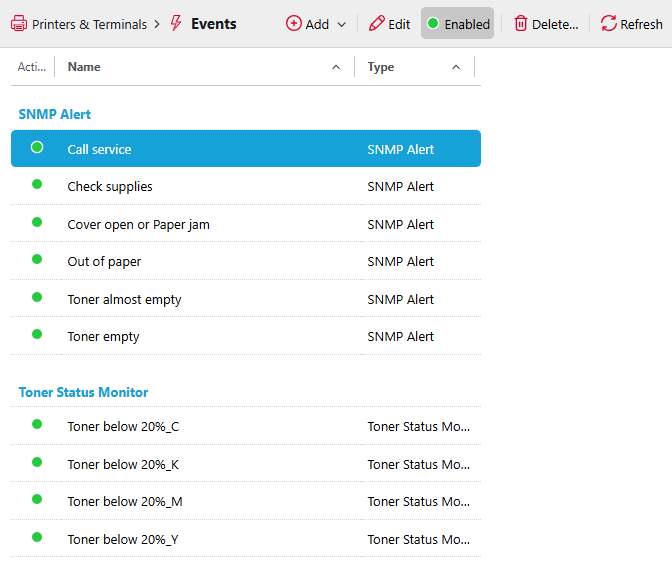
Task: Toggle active status dot for Out of paper
Action: coord(37,259)
